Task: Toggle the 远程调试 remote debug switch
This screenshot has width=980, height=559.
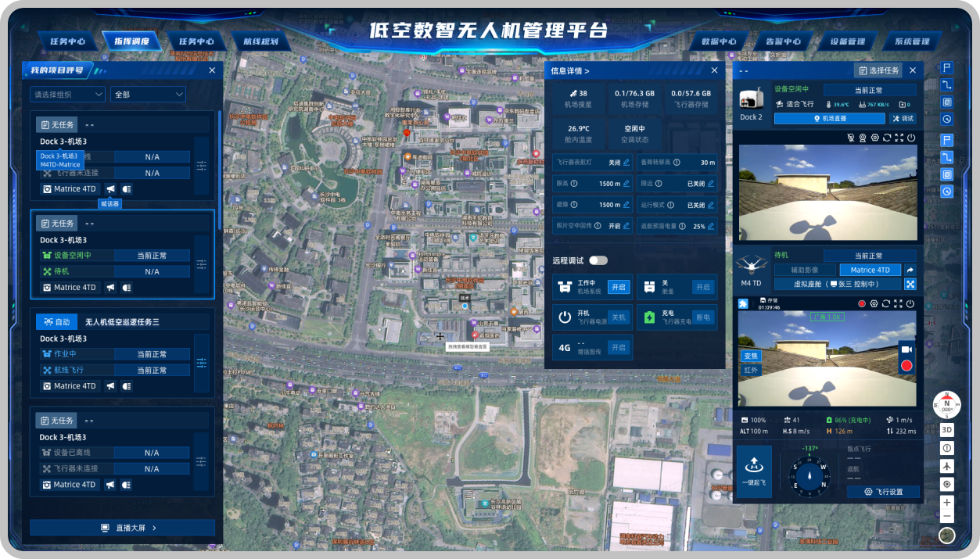Action: point(598,260)
